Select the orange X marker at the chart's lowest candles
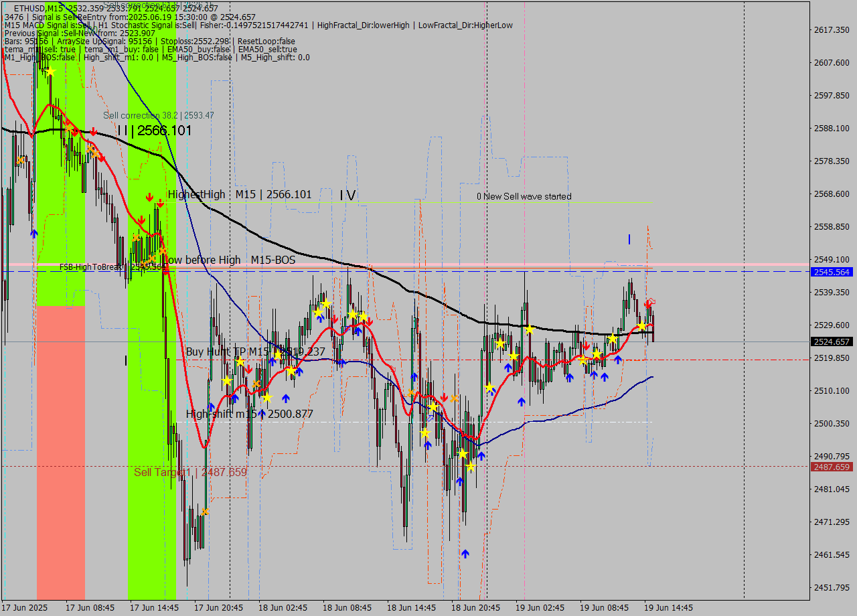Viewport: 857px width, 616px height. (205, 512)
